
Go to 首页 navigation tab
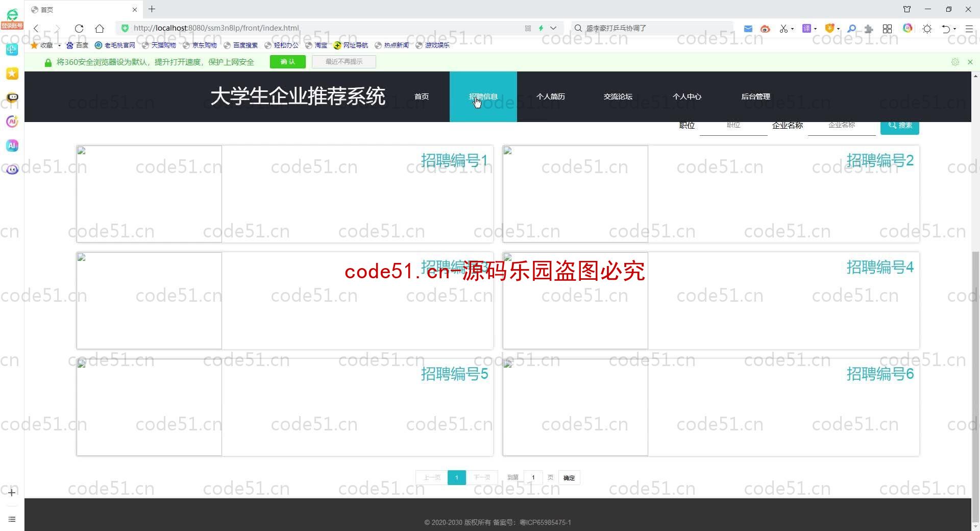(422, 96)
